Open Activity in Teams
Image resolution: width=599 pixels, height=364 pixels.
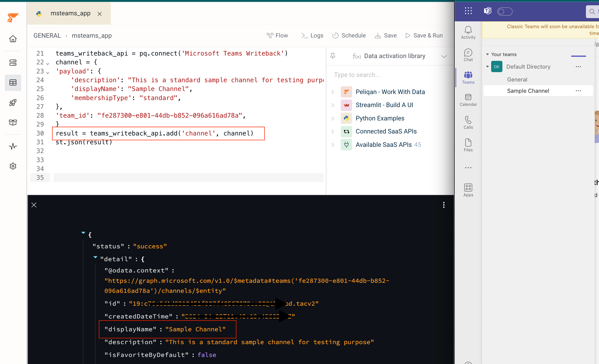[x=468, y=33]
